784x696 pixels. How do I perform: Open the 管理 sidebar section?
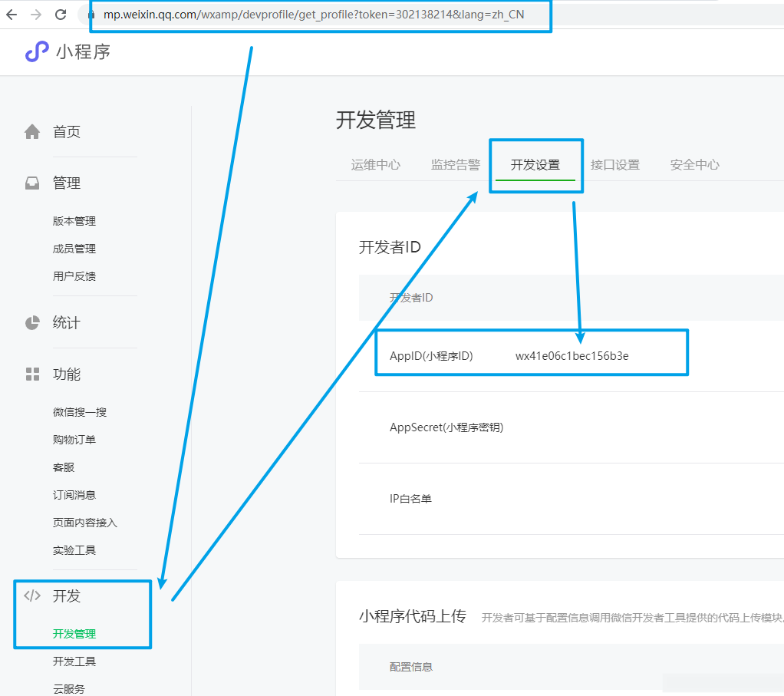67,183
